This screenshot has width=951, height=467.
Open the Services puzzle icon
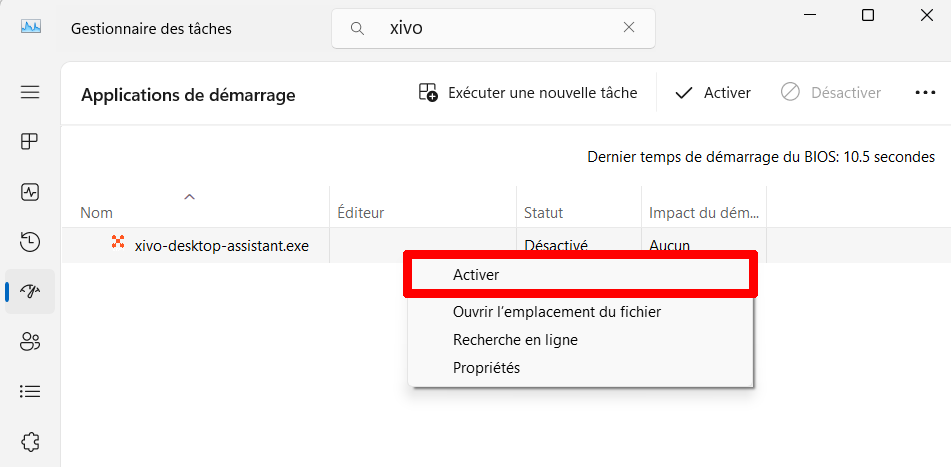pyautogui.click(x=30, y=441)
